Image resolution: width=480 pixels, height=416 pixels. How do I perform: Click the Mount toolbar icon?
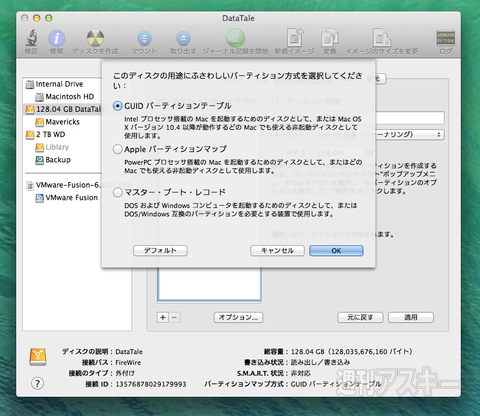144,38
